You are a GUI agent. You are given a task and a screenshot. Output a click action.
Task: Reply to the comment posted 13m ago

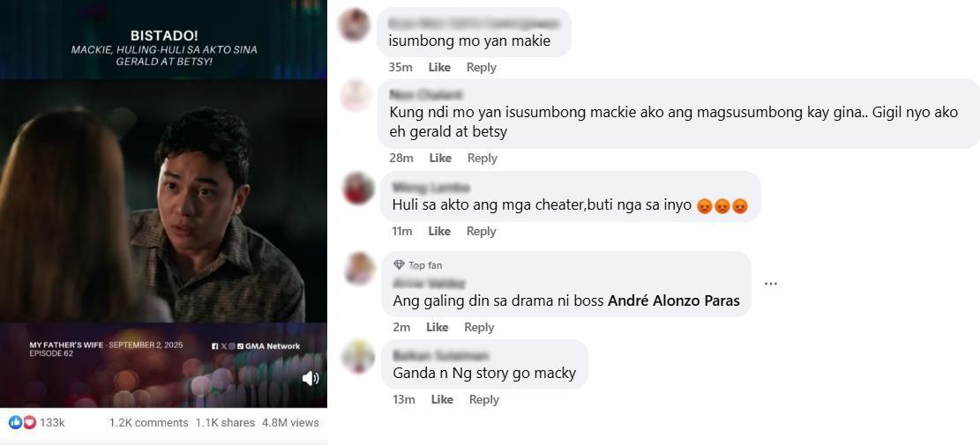tap(483, 399)
